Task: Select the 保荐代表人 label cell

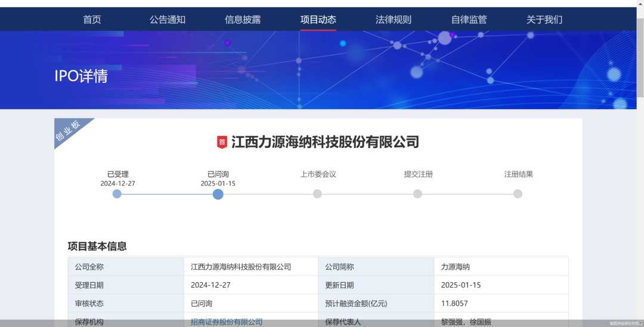Action: 376,320
